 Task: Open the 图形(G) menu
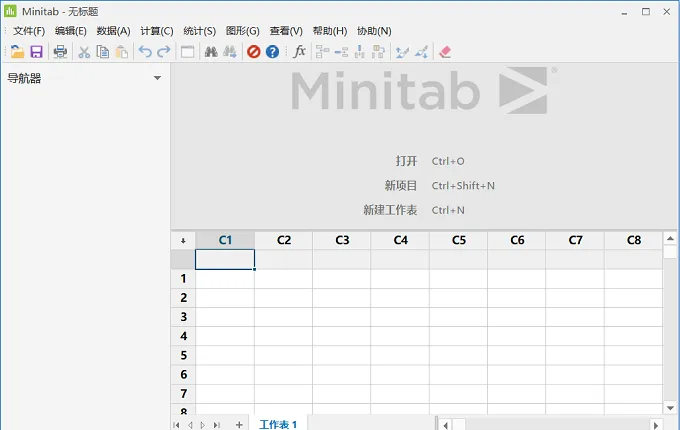[x=242, y=31]
